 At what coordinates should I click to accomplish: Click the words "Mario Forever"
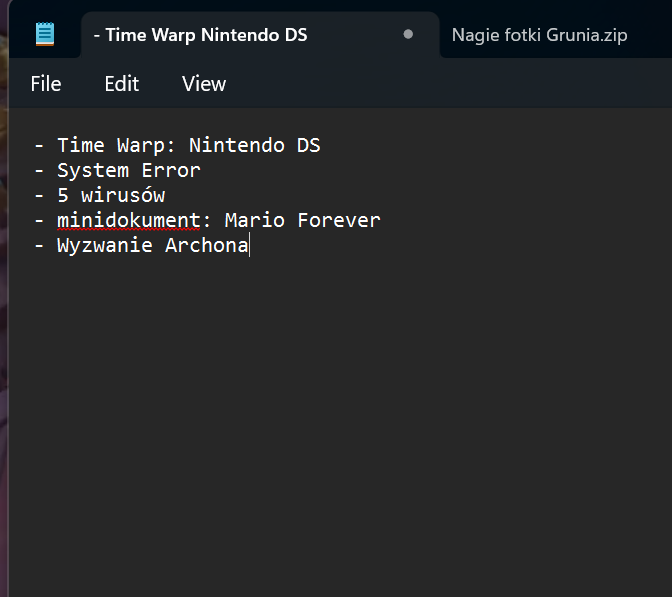303,220
